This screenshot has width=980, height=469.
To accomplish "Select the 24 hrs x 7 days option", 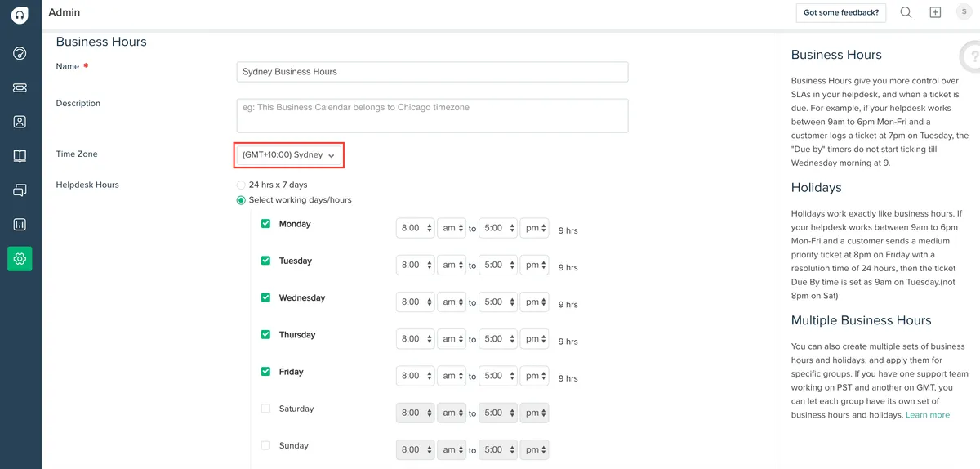I will point(241,185).
